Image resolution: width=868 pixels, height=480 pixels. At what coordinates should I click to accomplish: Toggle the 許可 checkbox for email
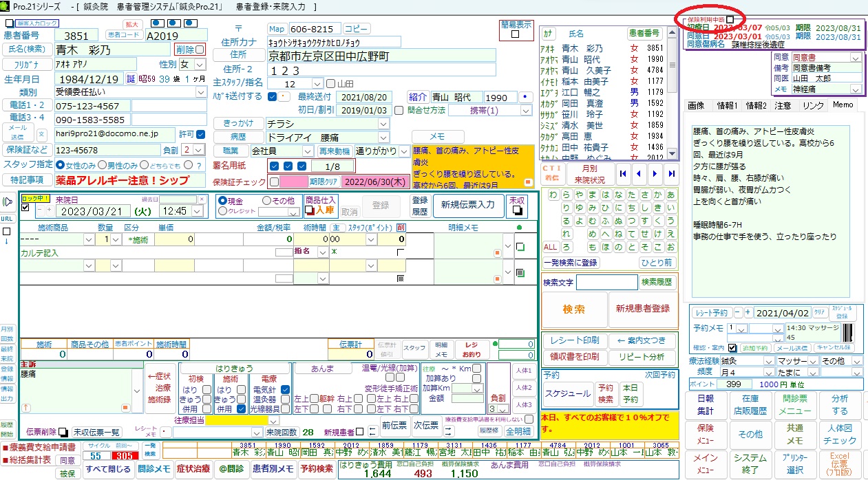pos(201,133)
